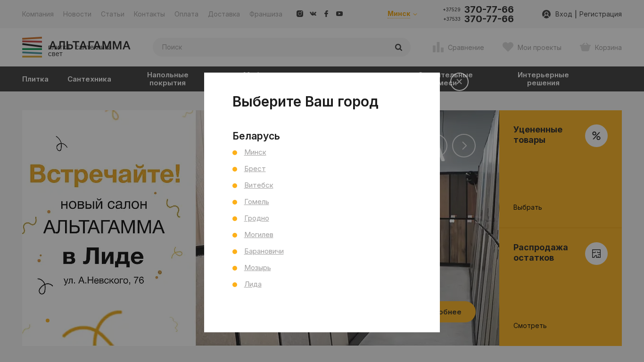
Task: Open the Facebook social icon
Action: (326, 14)
